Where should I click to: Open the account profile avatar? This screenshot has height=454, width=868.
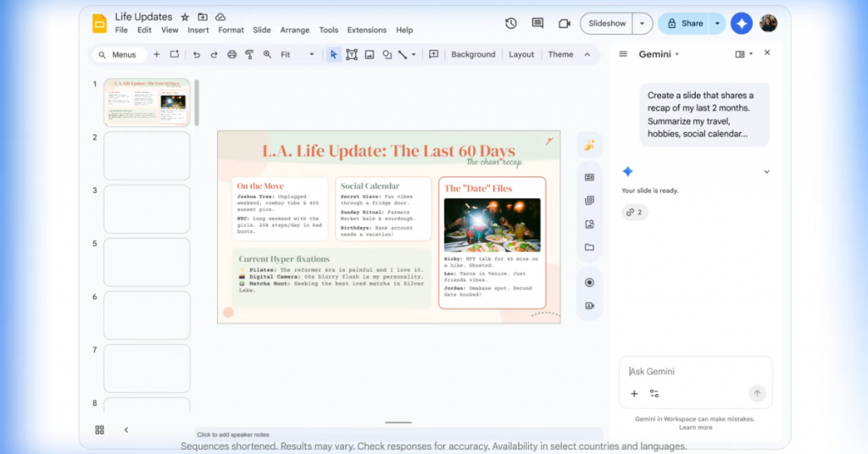(768, 23)
